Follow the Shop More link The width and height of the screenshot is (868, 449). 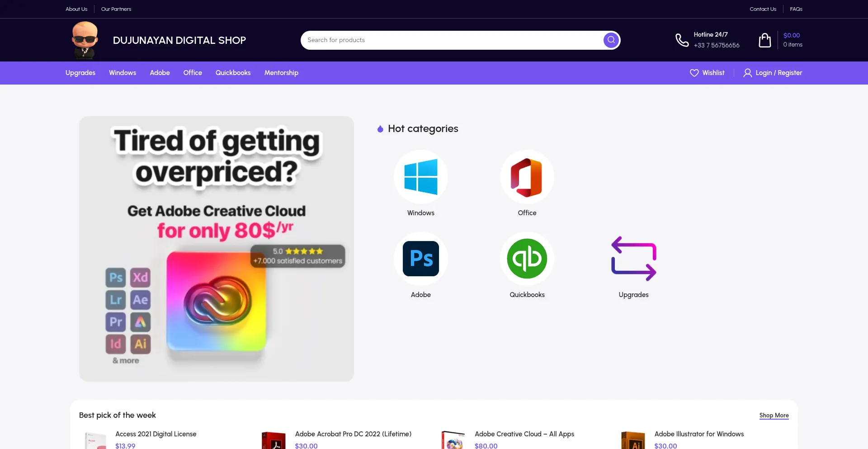[774, 415]
